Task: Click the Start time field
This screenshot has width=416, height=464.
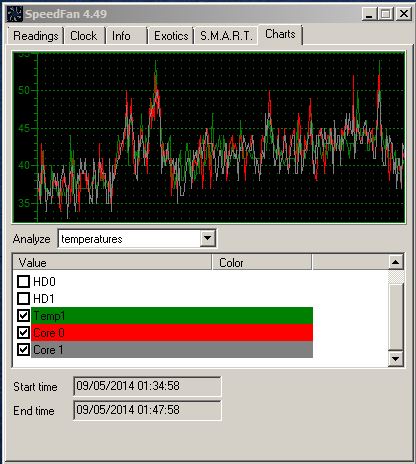Action: (147, 386)
